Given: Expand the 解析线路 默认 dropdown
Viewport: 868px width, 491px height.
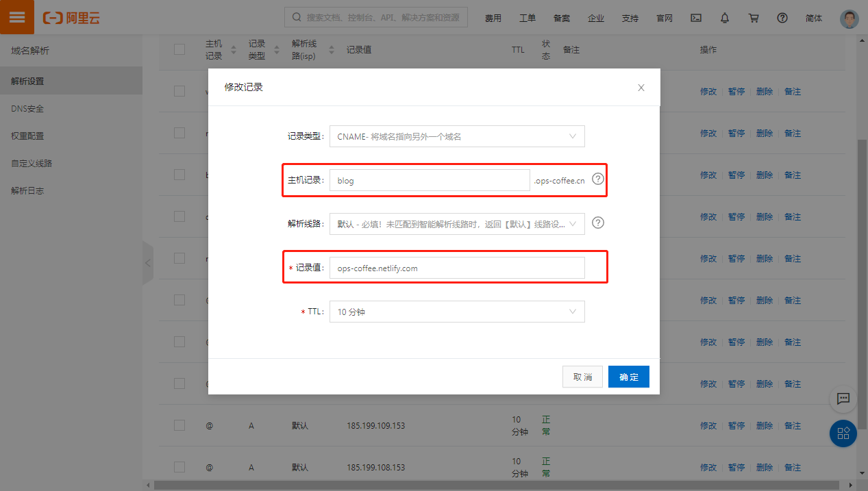Looking at the screenshot, I should click(x=457, y=224).
